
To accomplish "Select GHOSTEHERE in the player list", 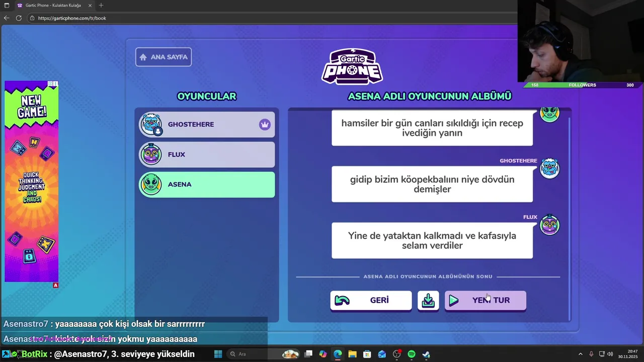I will click(207, 124).
